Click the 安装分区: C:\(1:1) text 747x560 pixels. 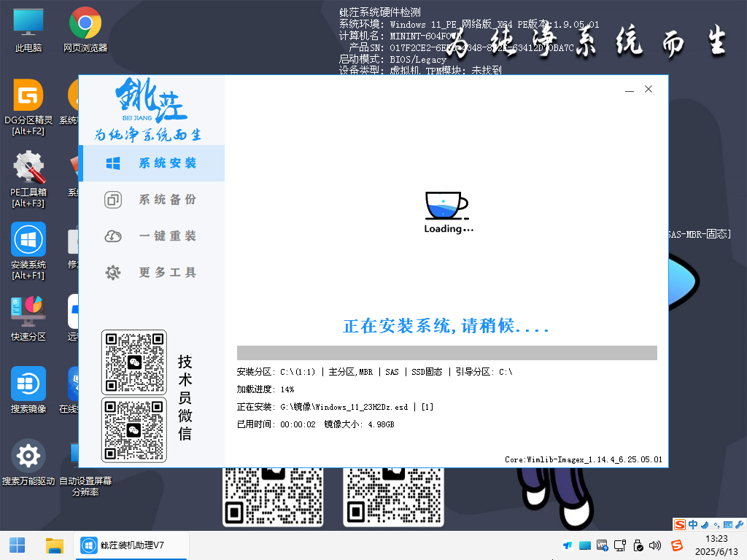pyautogui.click(x=276, y=372)
